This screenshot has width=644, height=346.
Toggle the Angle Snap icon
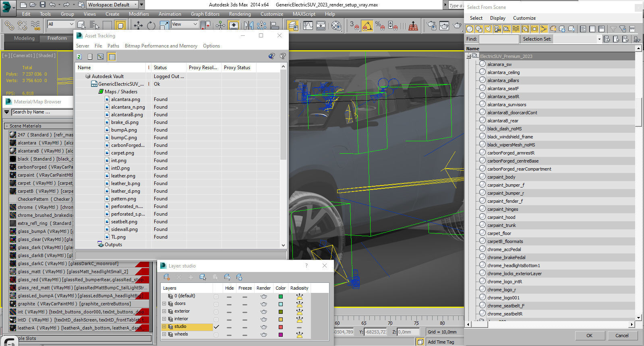(x=367, y=26)
